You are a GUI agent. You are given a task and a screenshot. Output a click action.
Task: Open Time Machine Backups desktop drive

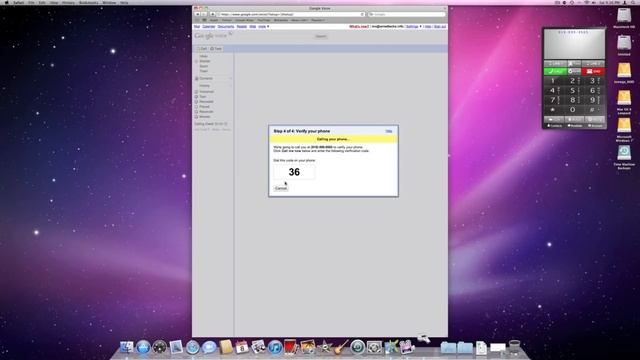click(x=624, y=153)
